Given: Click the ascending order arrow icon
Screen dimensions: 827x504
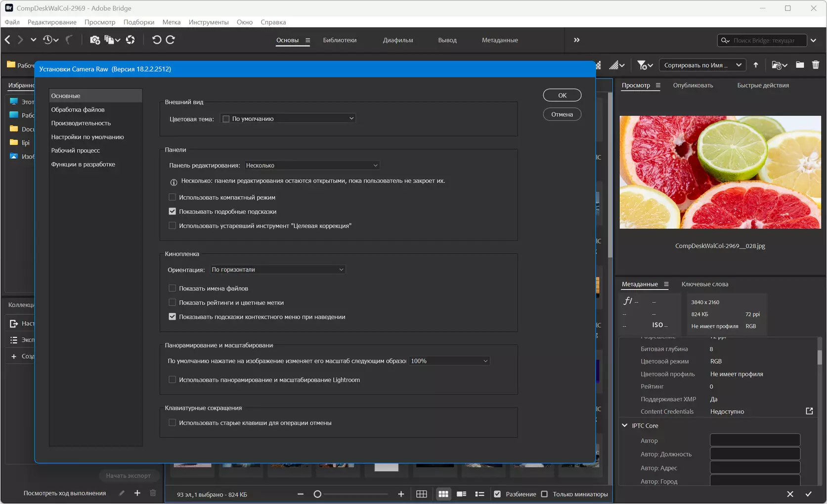Looking at the screenshot, I should click(x=756, y=65).
